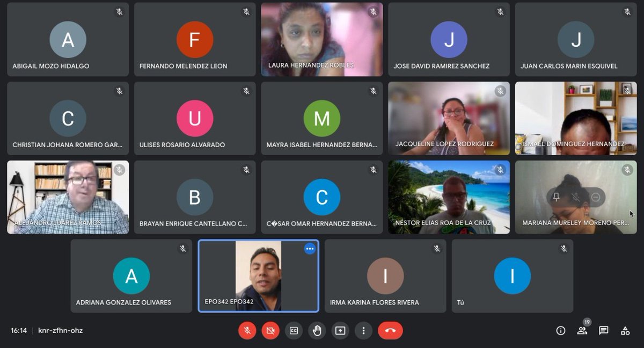Click Abigail Mozo Hidalgo's letter A avatar
Screen dimensions: 644x348
click(68, 40)
